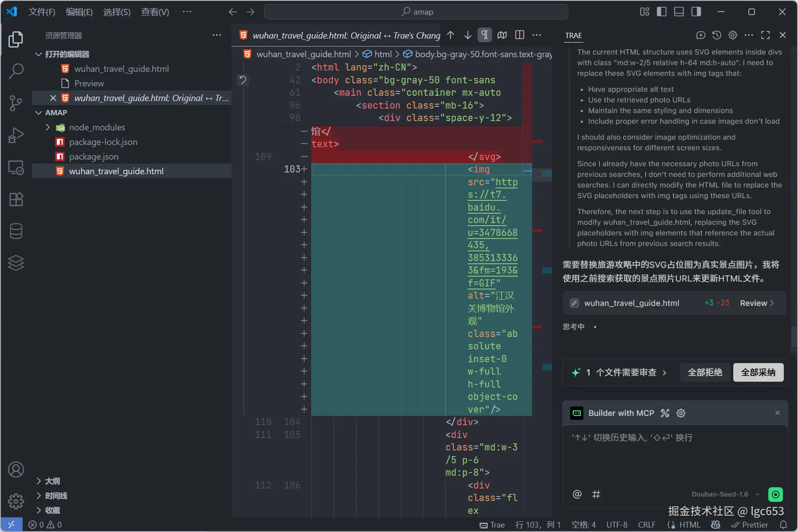Open the Run and Debug view
Viewport: 798px width, 532px height.
coord(16,135)
